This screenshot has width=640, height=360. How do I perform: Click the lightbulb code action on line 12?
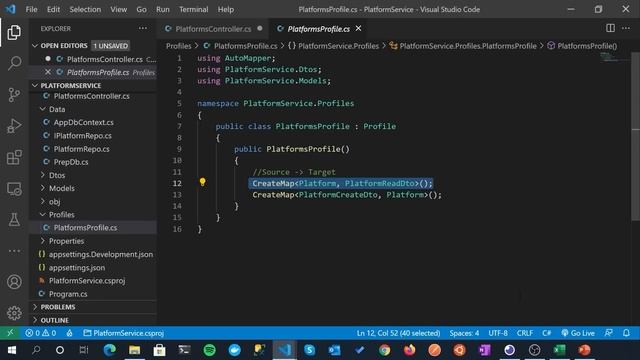pos(202,182)
